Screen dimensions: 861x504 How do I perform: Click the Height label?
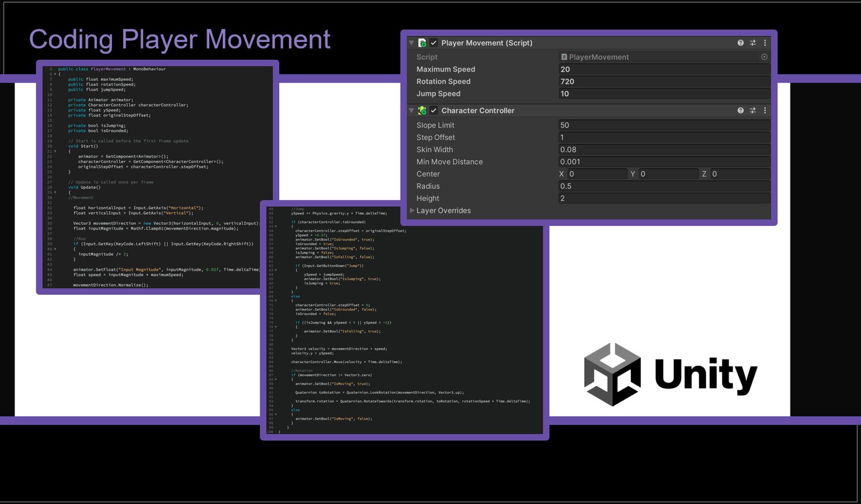(428, 198)
